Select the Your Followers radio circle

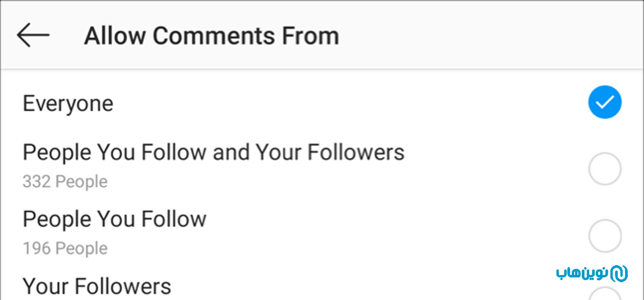(x=605, y=295)
